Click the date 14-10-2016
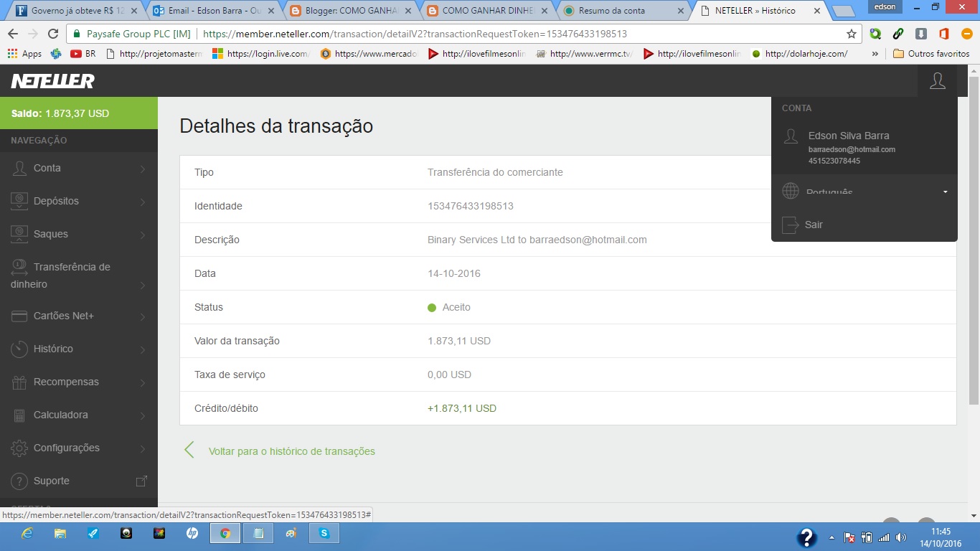The height and width of the screenshot is (551, 980). [454, 273]
